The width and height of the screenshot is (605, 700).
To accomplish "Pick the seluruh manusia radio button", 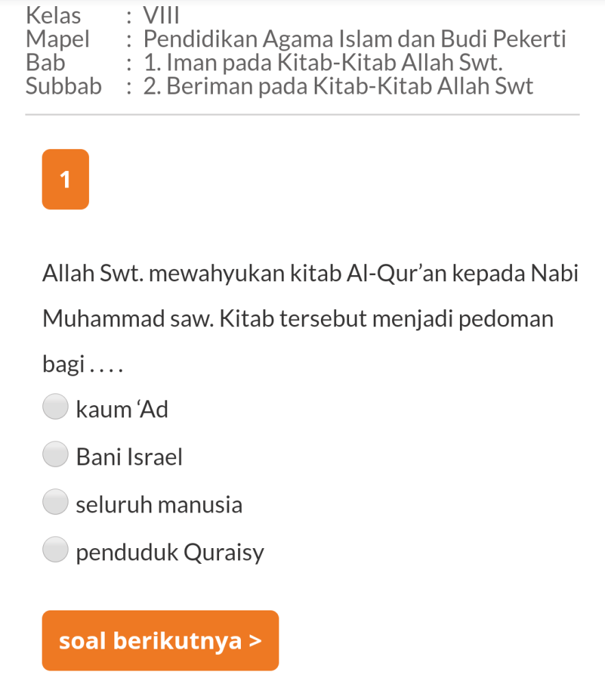I will pyautogui.click(x=55, y=502).
